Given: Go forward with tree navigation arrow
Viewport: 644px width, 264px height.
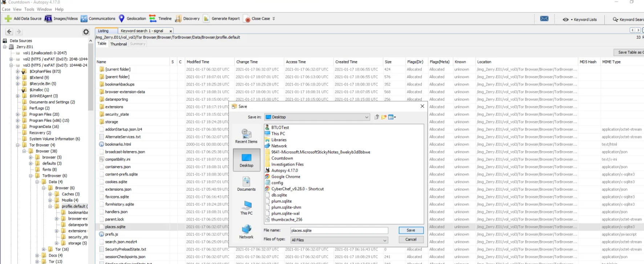Looking at the screenshot, I should 19,32.
